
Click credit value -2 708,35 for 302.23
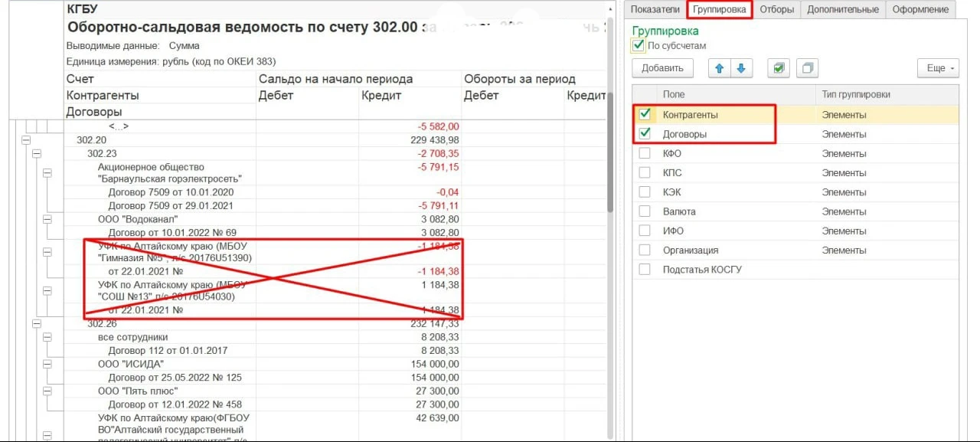pyautogui.click(x=438, y=153)
